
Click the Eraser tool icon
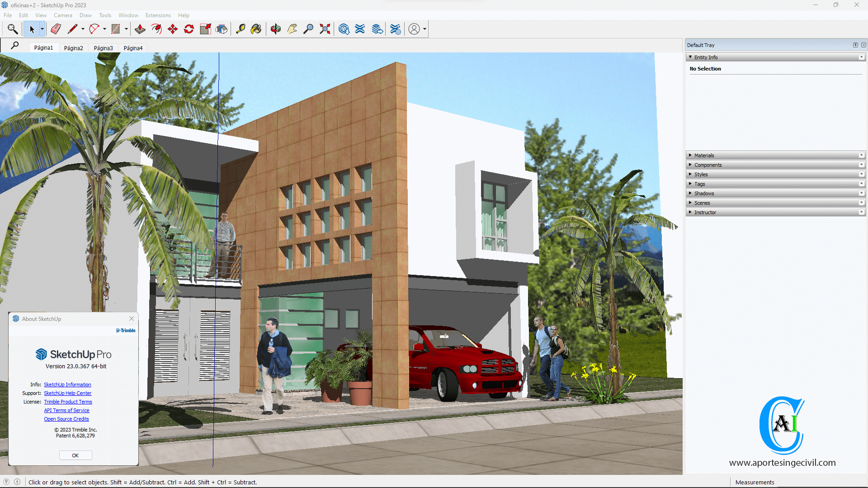(x=55, y=28)
